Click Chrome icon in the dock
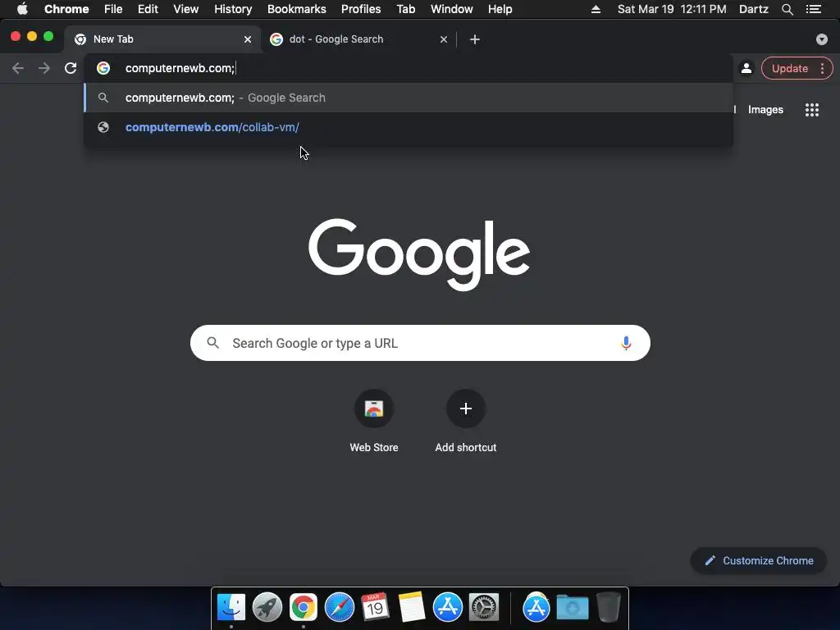 click(304, 607)
